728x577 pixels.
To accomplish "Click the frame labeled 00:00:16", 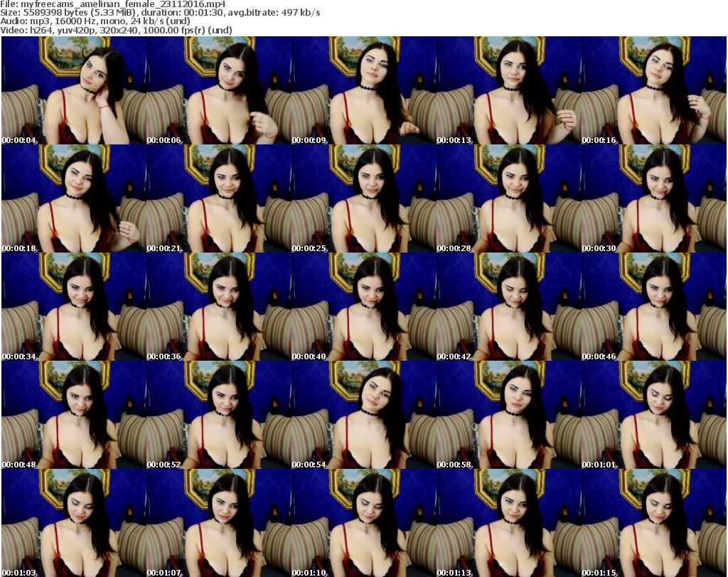I will (x=654, y=90).
